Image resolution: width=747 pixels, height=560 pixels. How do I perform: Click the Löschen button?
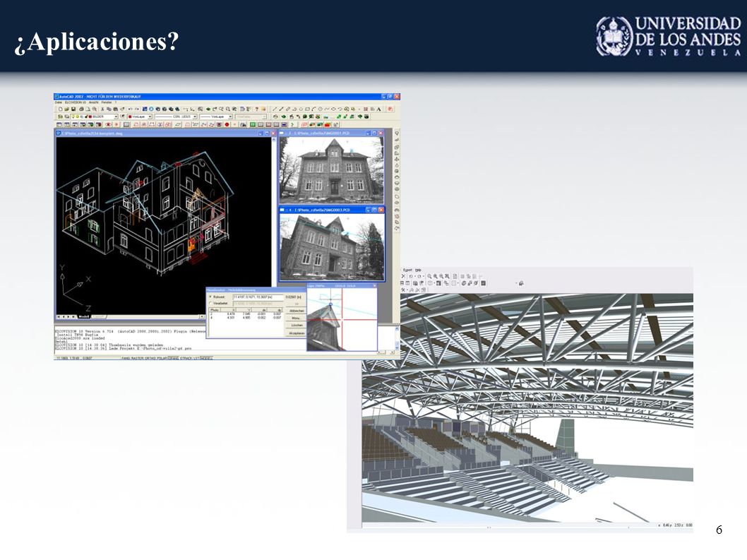297,325
